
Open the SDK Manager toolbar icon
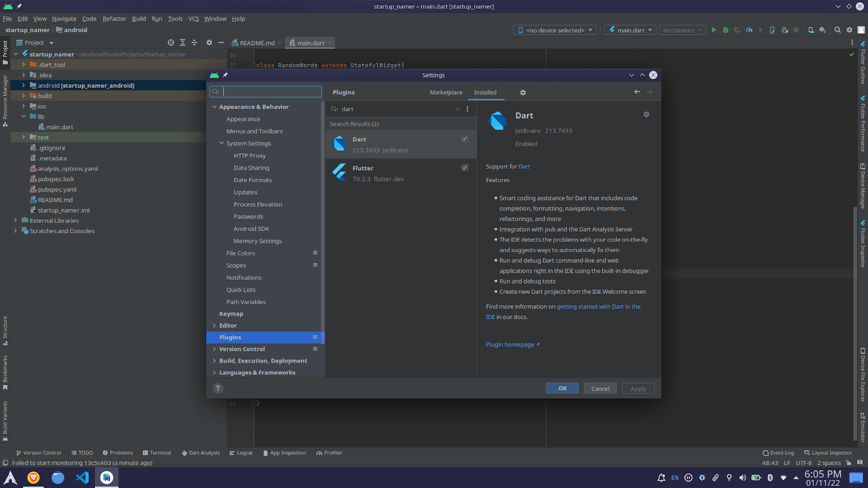point(823,30)
